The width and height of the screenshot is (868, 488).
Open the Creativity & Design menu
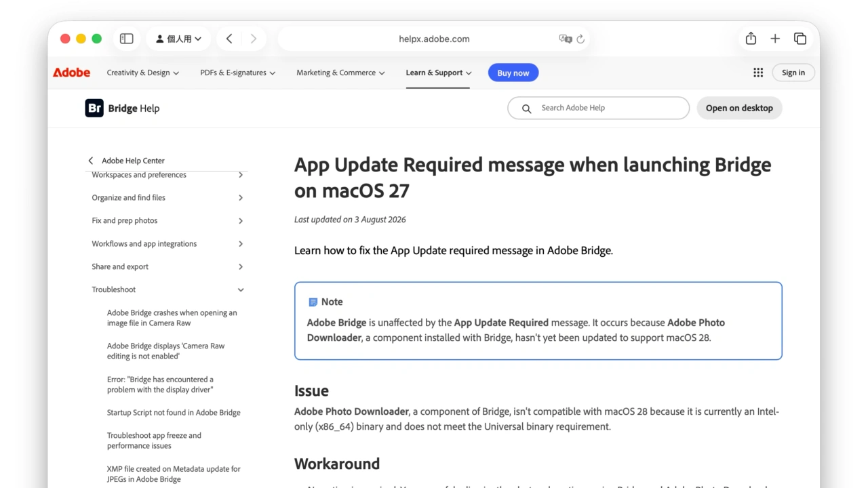click(143, 73)
